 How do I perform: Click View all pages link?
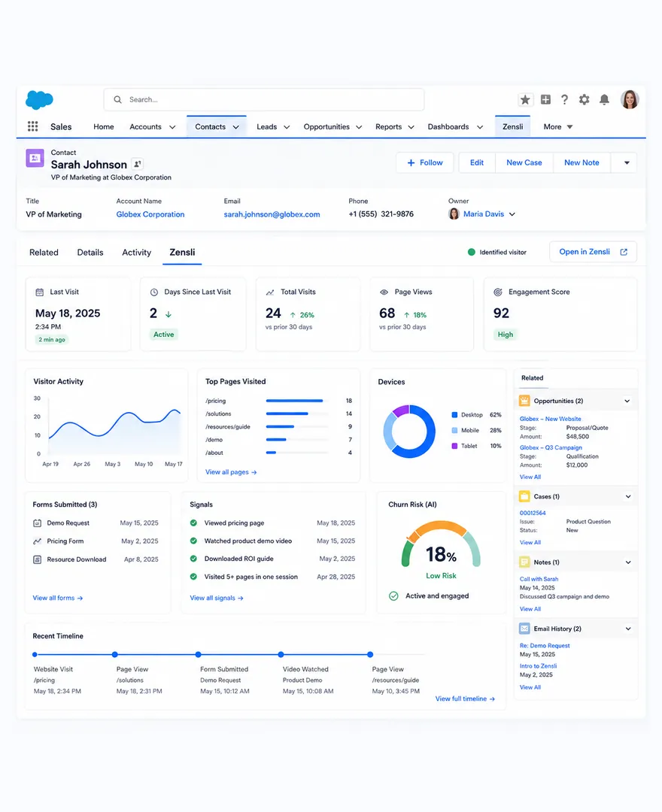coord(231,472)
